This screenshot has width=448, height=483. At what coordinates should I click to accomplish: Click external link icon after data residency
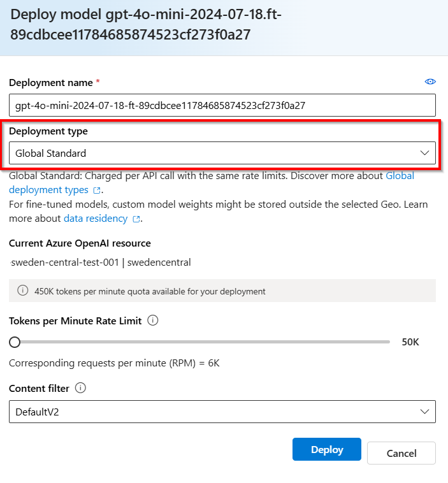click(x=136, y=219)
